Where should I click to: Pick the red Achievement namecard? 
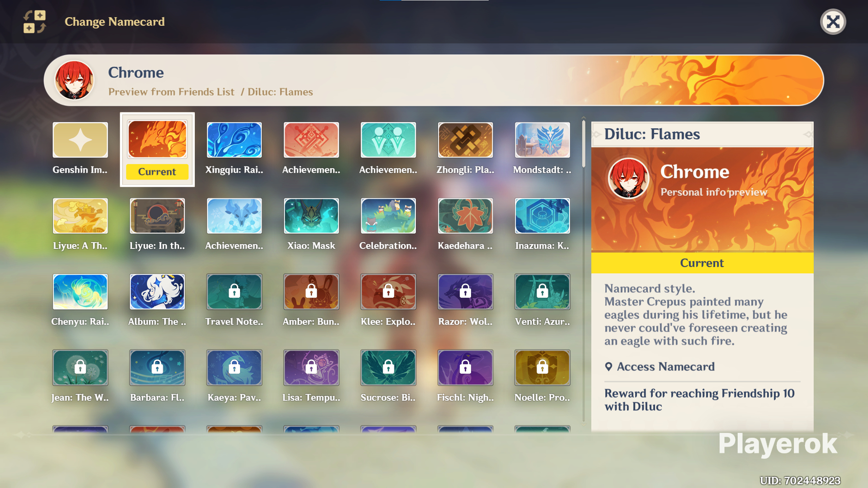tap(311, 140)
